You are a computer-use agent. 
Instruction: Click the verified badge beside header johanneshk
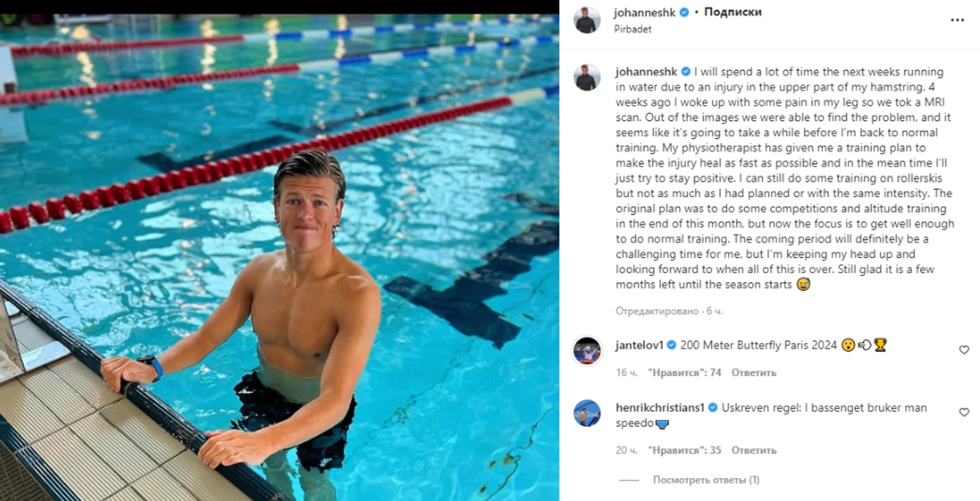pos(685,13)
